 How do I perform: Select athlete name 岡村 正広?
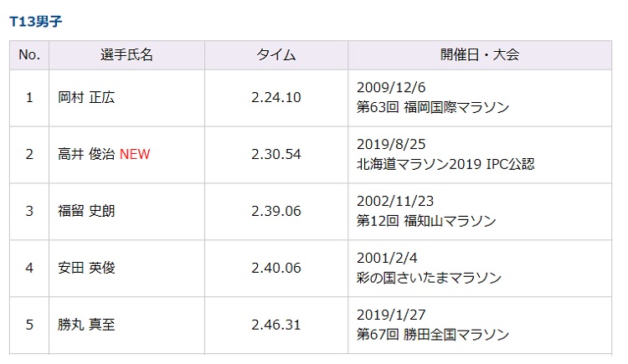coord(87,97)
